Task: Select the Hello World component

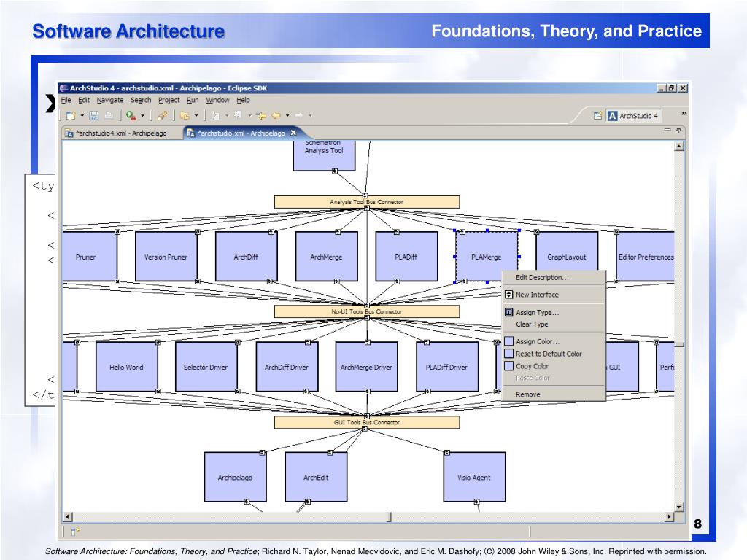Action: pyautogui.click(x=127, y=367)
